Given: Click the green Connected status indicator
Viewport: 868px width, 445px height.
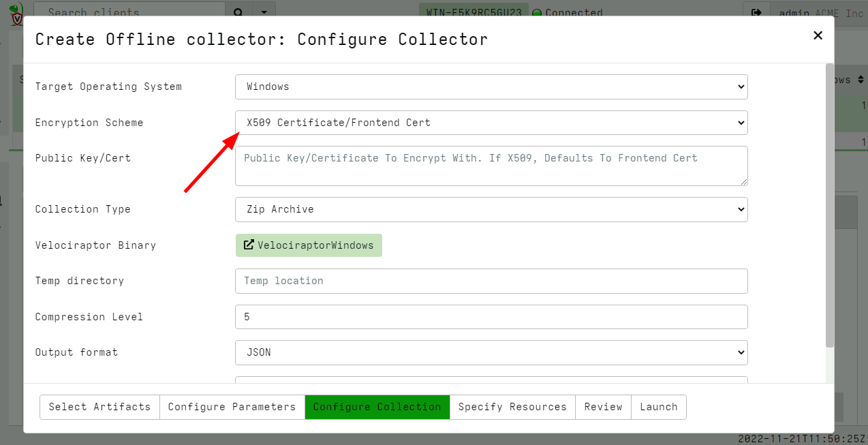Looking at the screenshot, I should pos(538,12).
